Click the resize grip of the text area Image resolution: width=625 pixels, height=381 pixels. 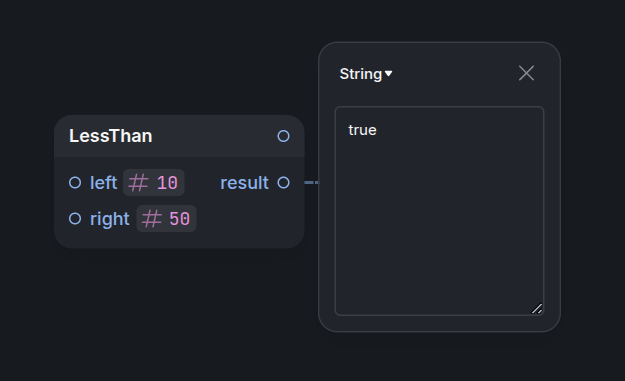537,308
